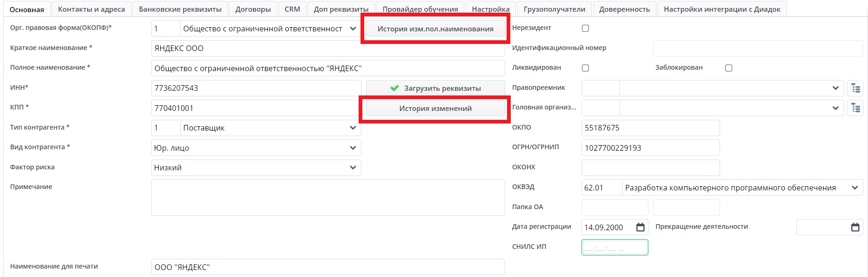Click the Примечание text area

(x=328, y=197)
